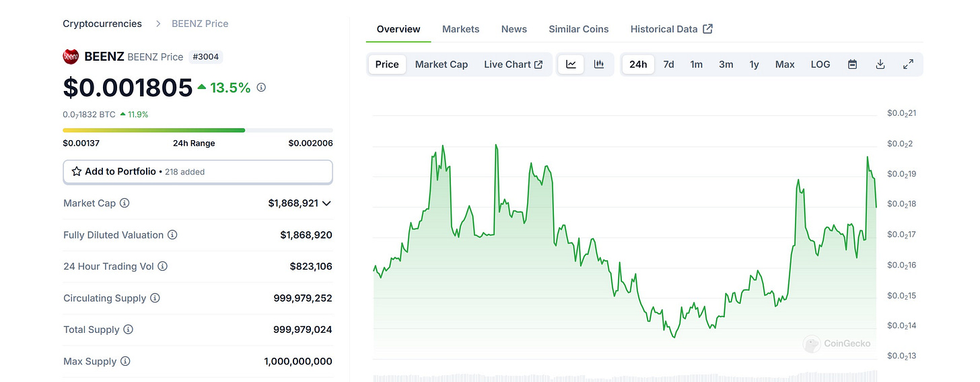Click the $823,106 trading volume value
The image size is (980, 382).
pyautogui.click(x=311, y=266)
